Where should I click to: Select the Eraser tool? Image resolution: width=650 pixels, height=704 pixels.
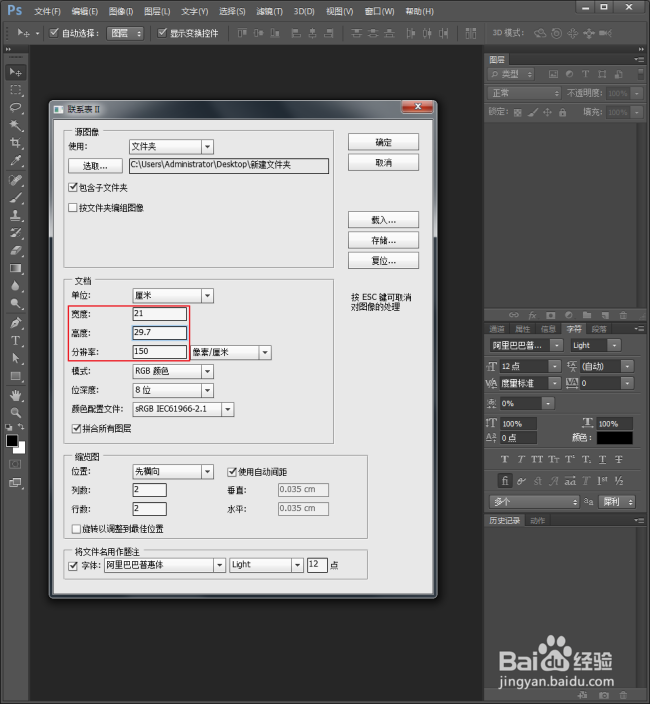pyautogui.click(x=16, y=251)
